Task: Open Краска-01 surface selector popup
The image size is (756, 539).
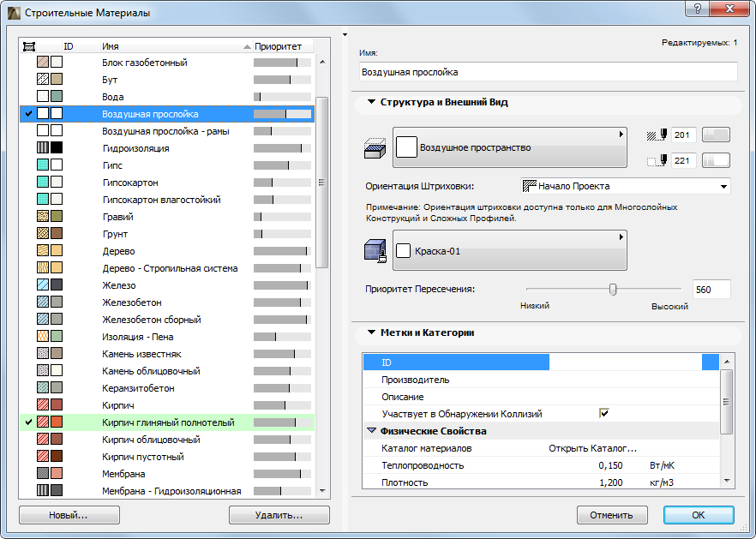Action: [x=510, y=250]
